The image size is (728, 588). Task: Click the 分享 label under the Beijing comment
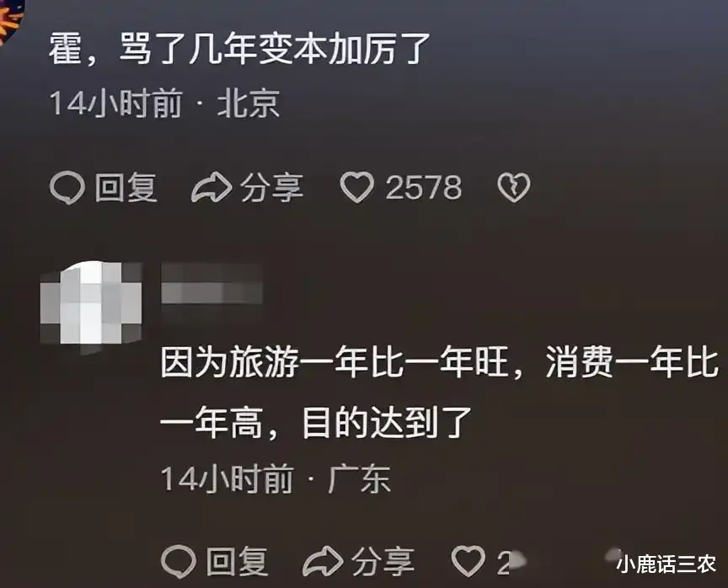click(x=271, y=188)
